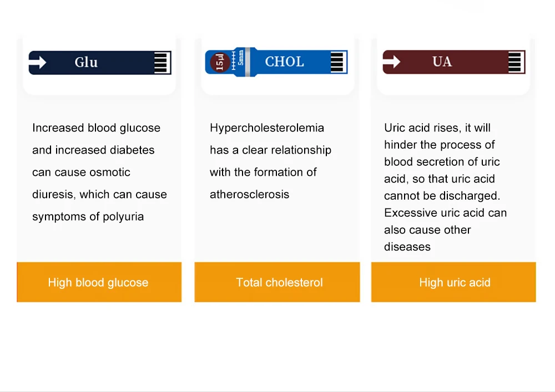The image size is (555, 392).
Task: Click the white arrow on the UA strip
Action: 392,62
